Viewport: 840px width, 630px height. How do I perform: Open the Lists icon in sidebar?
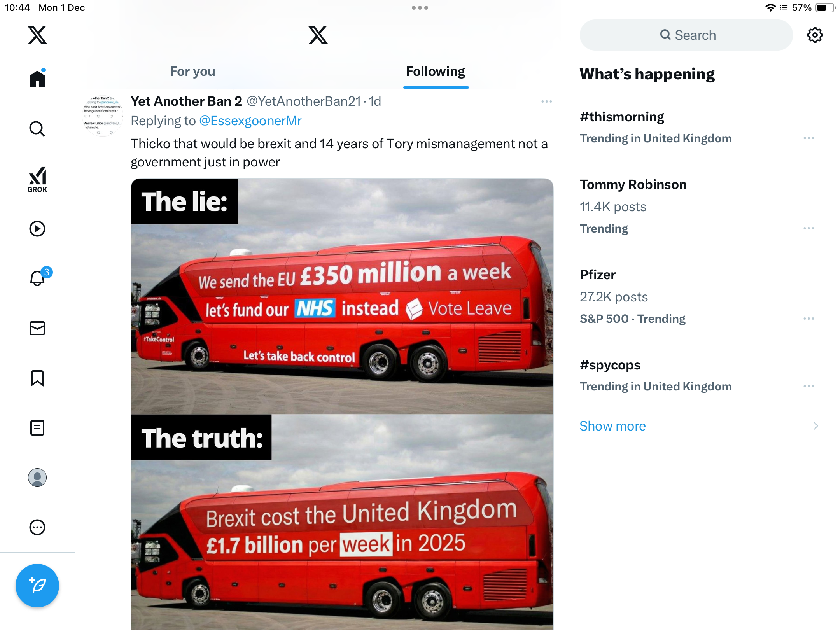[x=37, y=428]
